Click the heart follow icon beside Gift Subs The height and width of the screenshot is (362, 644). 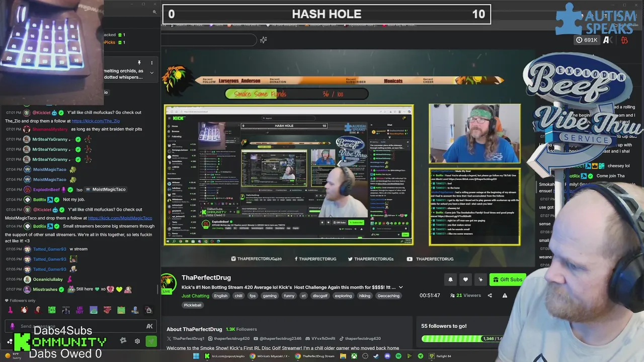(465, 280)
